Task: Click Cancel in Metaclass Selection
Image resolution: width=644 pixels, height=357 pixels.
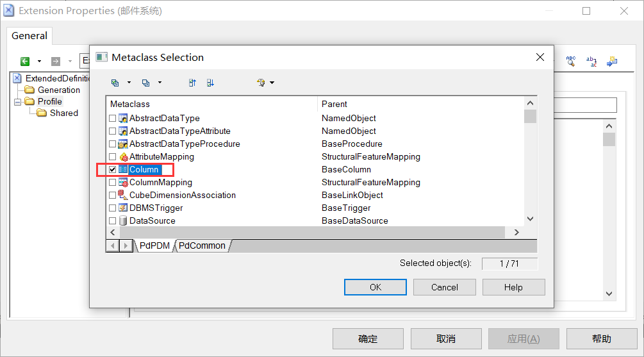Action: (445, 287)
